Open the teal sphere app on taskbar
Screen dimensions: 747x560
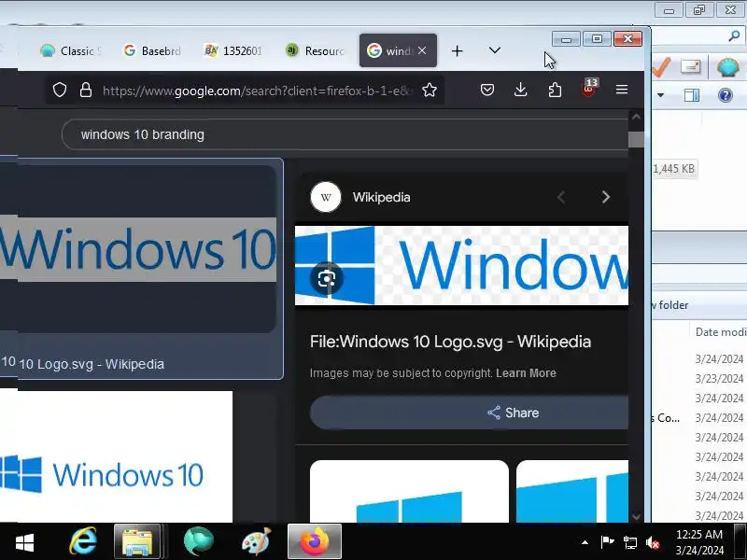199,541
